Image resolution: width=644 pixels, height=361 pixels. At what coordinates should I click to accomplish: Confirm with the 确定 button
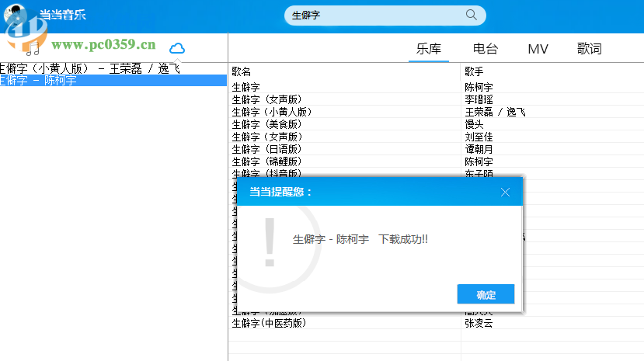click(486, 294)
